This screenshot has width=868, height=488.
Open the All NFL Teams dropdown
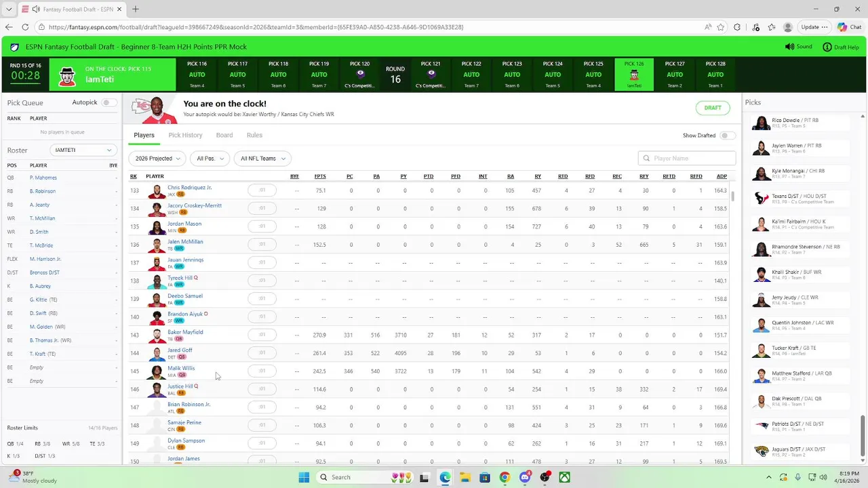(x=262, y=158)
